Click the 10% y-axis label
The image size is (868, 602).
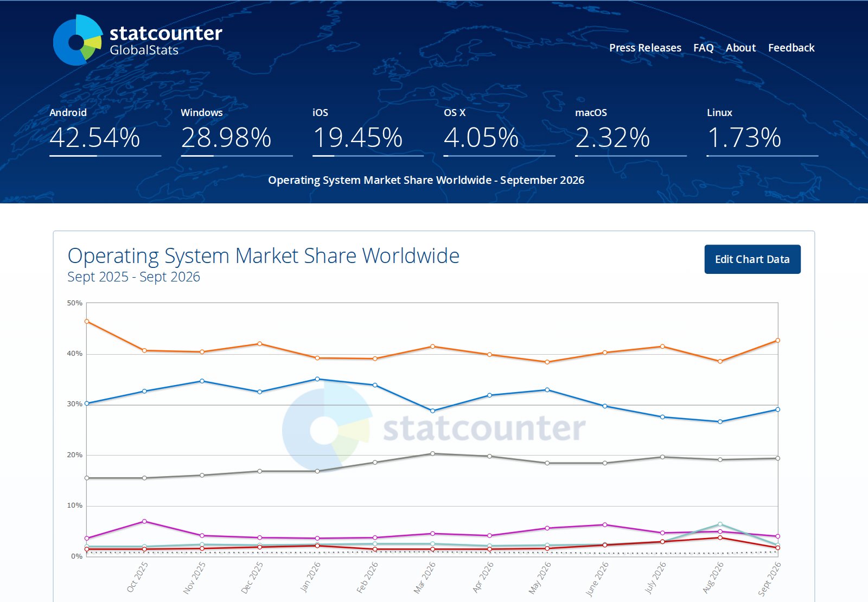[75, 505]
